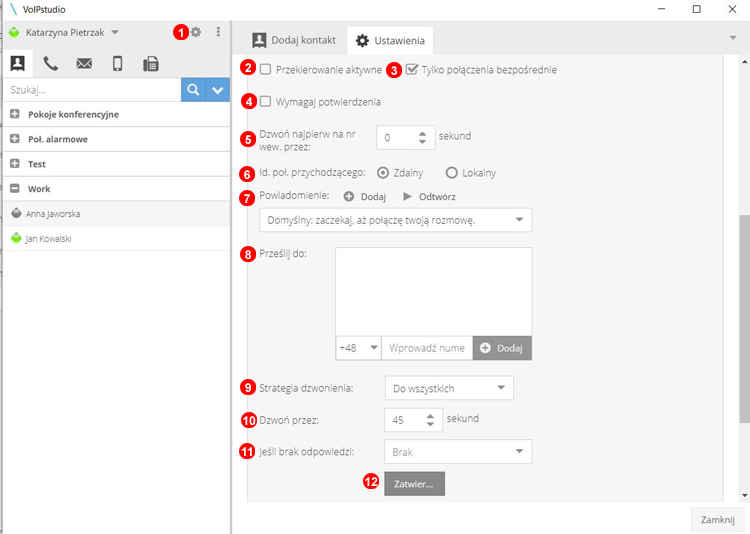The height and width of the screenshot is (534, 750).
Task: Open the three-dot more options menu
Action: tap(218, 32)
